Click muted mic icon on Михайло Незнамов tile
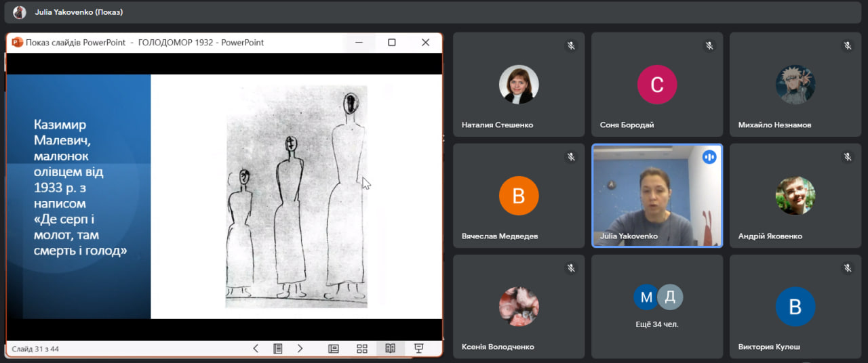This screenshot has height=363, width=868. [848, 45]
